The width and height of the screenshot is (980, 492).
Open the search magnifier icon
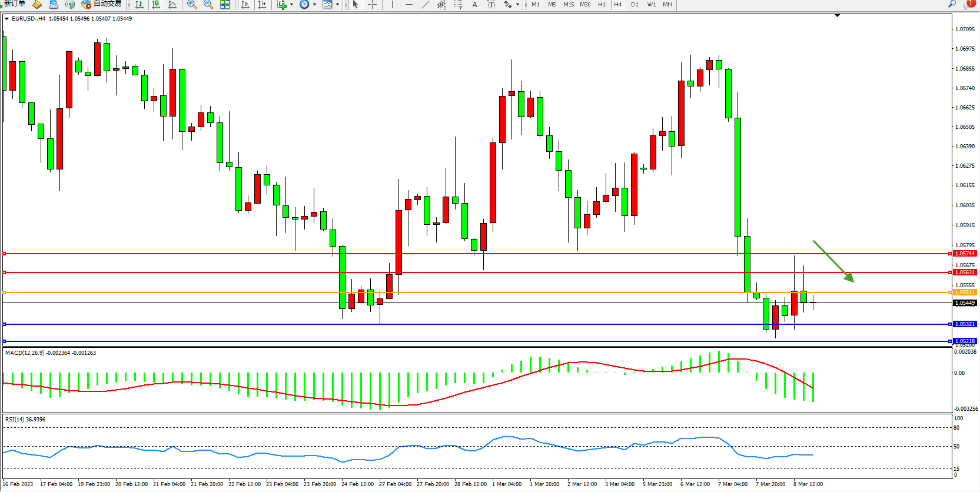click(x=952, y=4)
